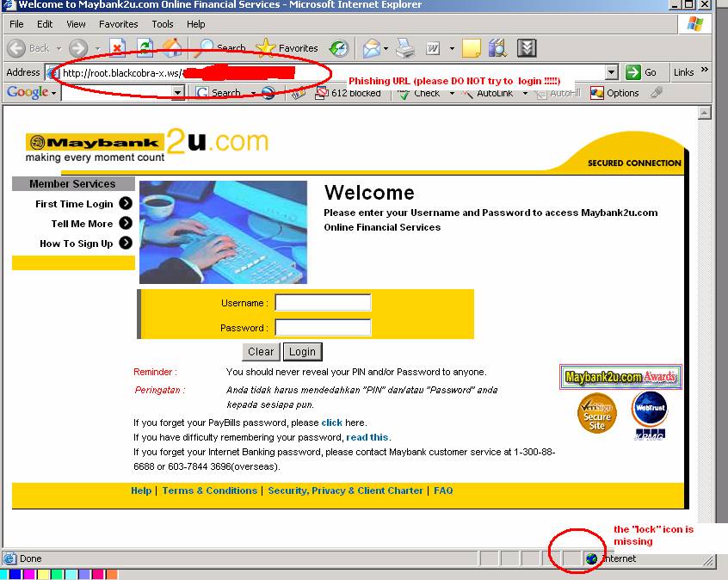Viewport: 728px width, 580px height.
Task: Open Favorites star in toolbar
Action: pyautogui.click(x=287, y=48)
